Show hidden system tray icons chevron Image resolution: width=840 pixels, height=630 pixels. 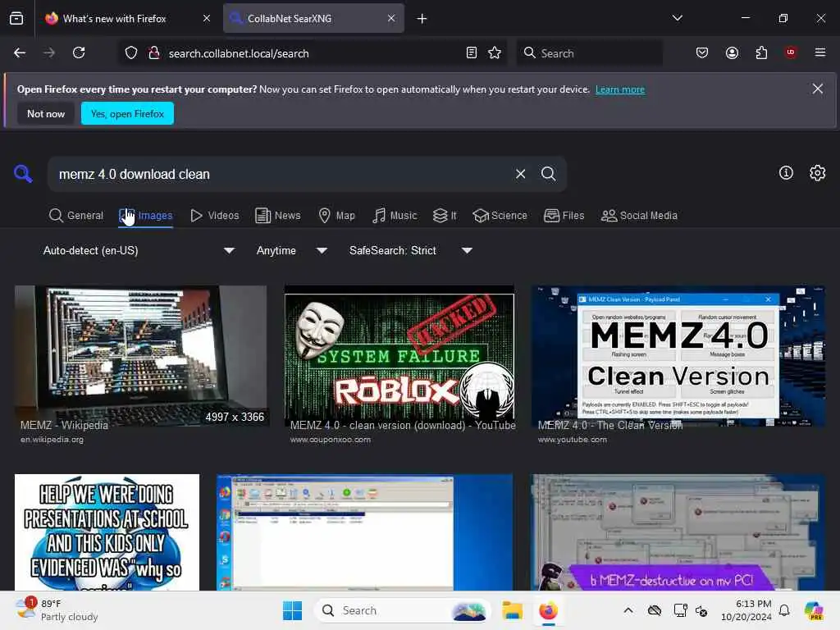pos(628,610)
